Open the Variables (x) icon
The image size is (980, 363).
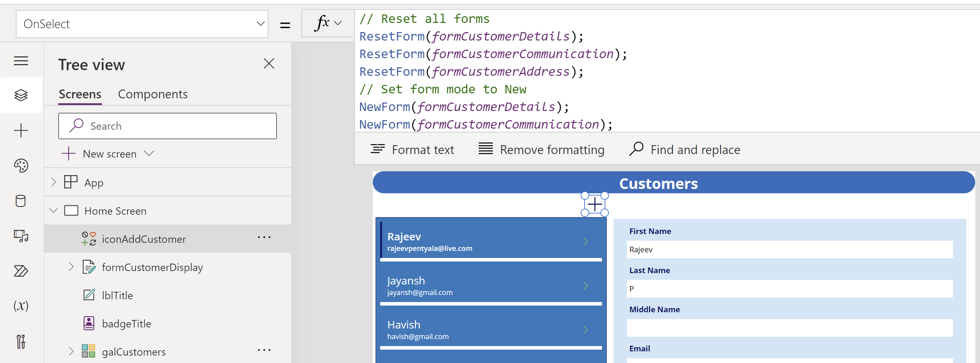click(x=21, y=306)
